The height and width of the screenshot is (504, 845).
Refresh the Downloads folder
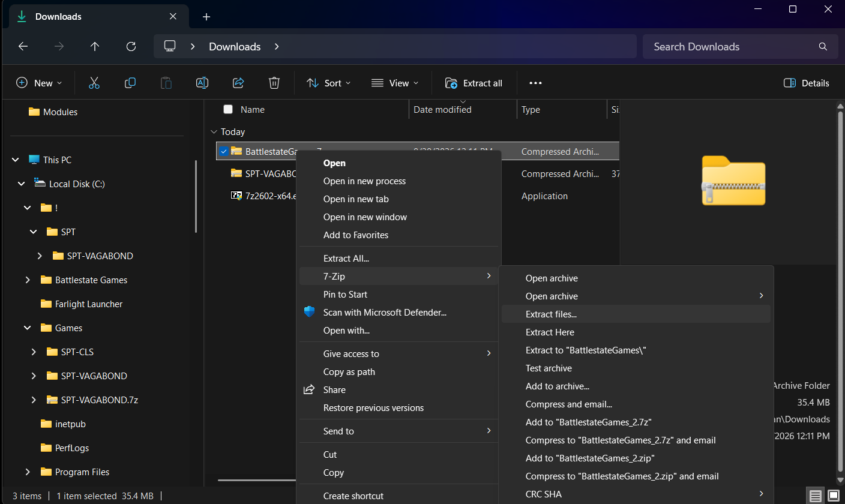click(131, 46)
